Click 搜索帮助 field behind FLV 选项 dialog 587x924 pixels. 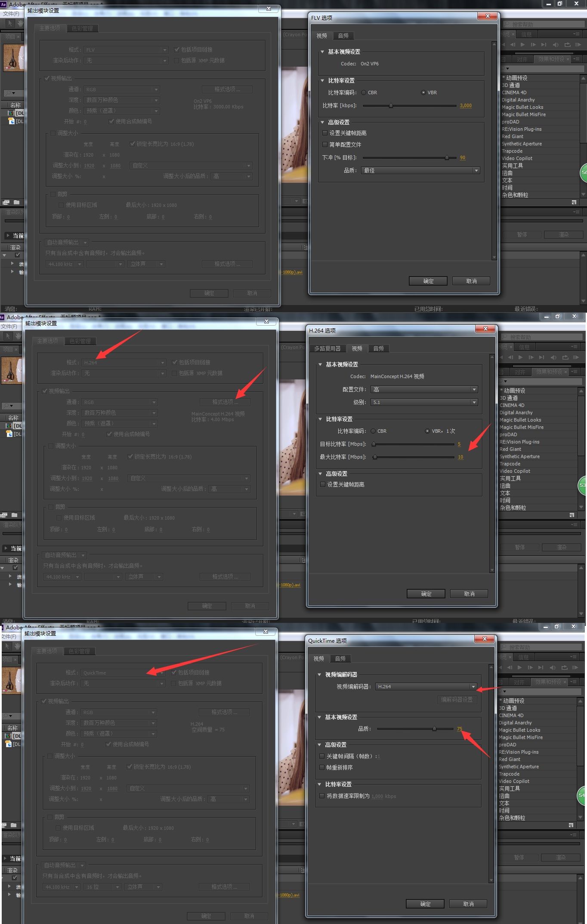(544, 24)
